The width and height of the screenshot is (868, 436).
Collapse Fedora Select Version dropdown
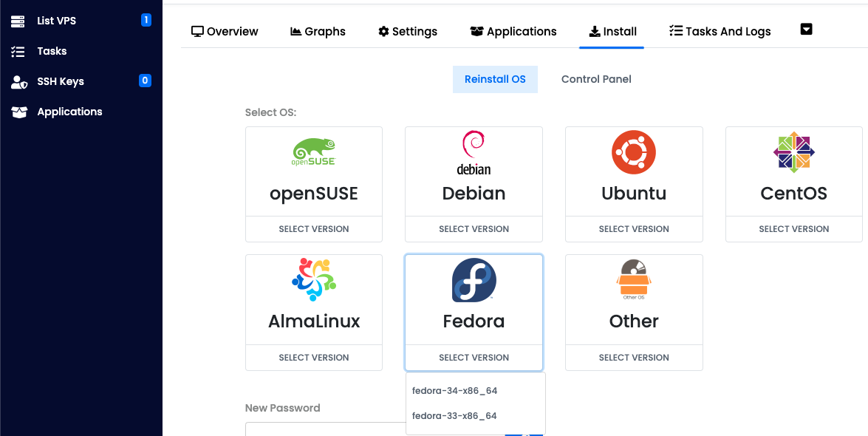click(474, 358)
